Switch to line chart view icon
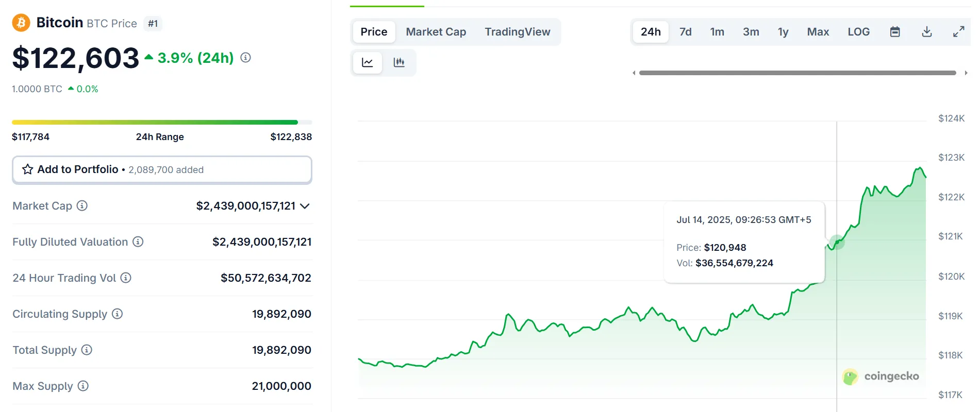This screenshot has width=980, height=412. coord(368,62)
